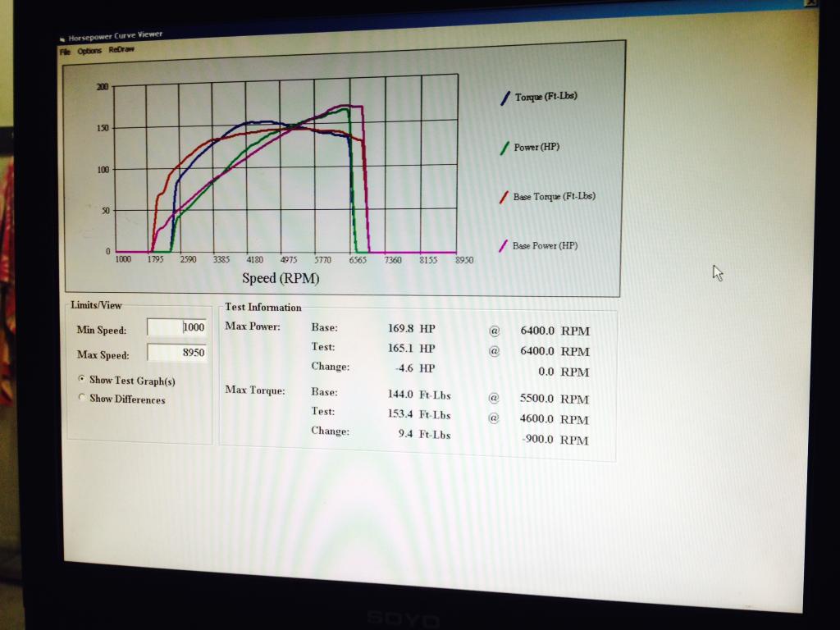Click the green Power (HP) legend line
Viewport: 840px width, 630px height.
point(504,148)
